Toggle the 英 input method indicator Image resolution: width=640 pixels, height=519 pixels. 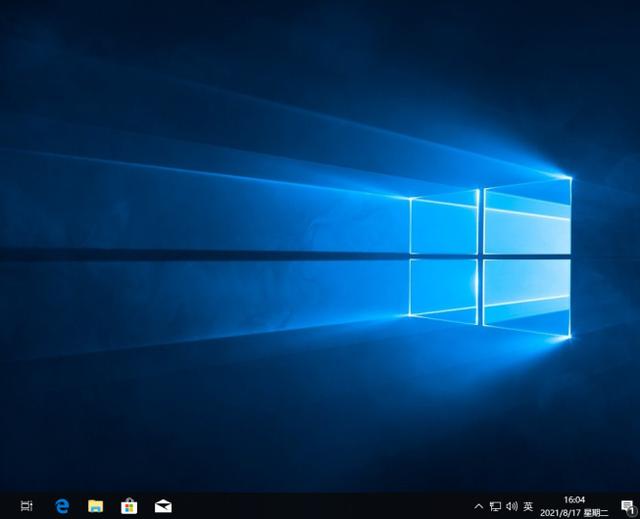click(528, 506)
